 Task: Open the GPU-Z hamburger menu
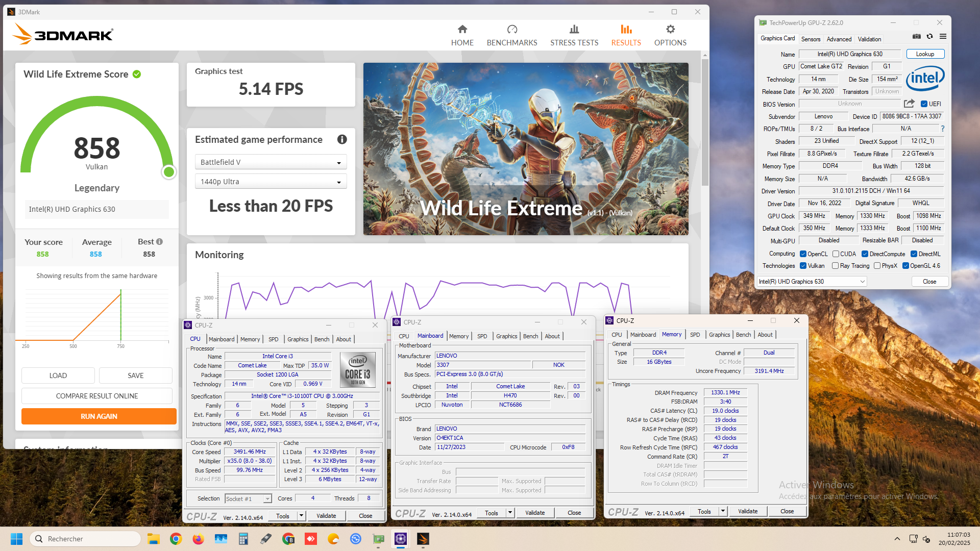[943, 36]
